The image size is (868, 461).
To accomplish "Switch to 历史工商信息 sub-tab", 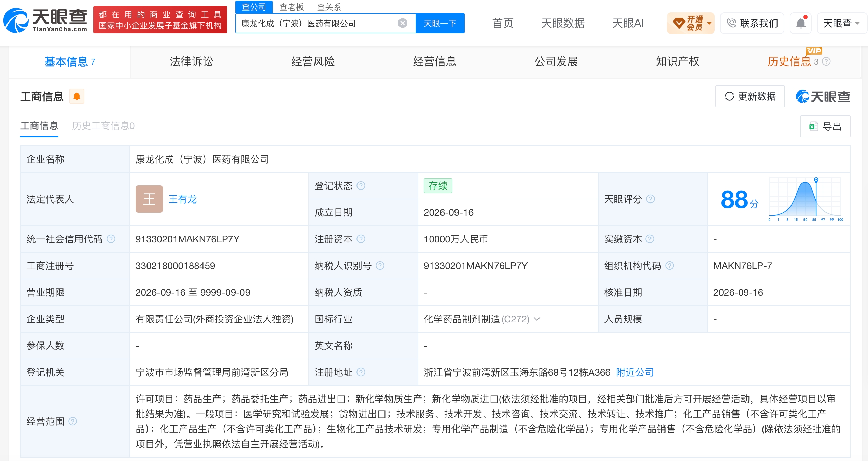I will 103,126.
